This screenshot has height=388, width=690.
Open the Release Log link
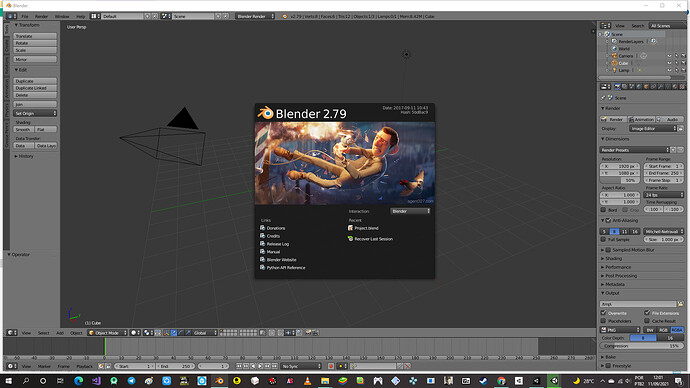(278, 244)
